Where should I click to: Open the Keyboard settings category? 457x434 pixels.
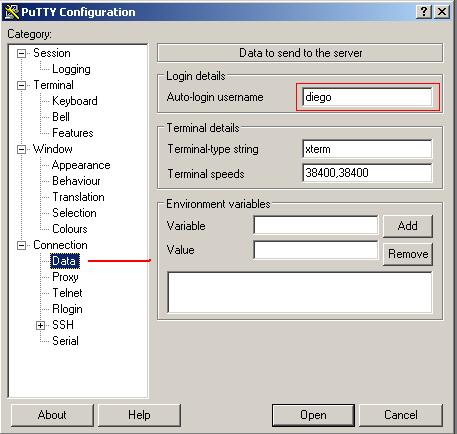click(x=75, y=101)
